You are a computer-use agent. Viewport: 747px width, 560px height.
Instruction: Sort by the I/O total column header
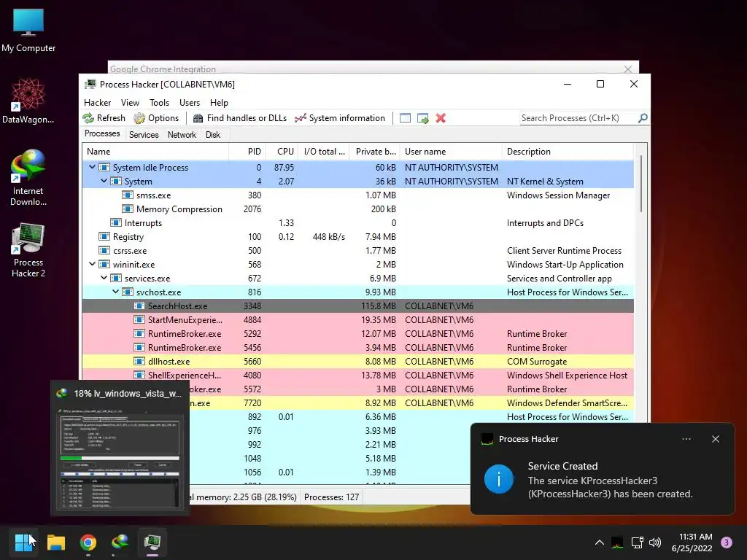(x=324, y=152)
